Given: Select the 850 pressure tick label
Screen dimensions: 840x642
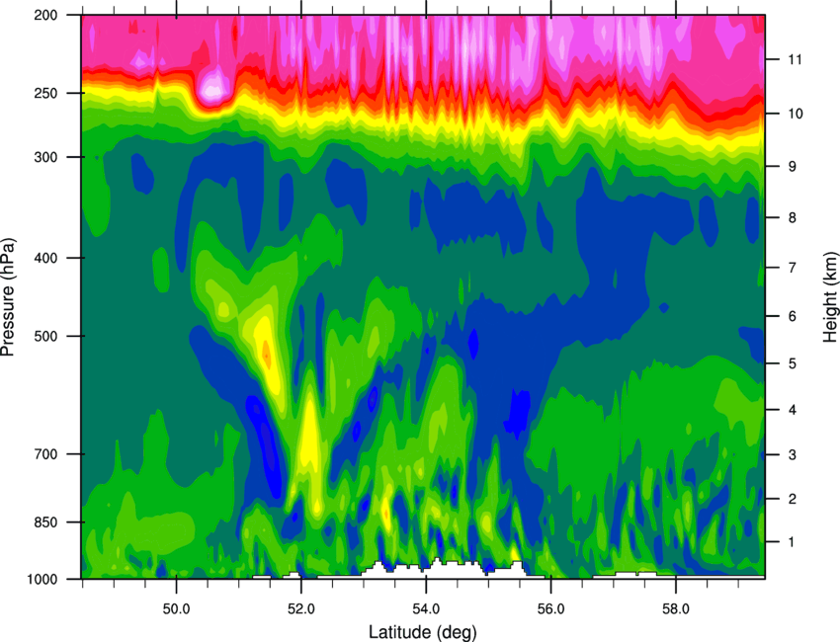Looking at the screenshot, I should [x=45, y=522].
